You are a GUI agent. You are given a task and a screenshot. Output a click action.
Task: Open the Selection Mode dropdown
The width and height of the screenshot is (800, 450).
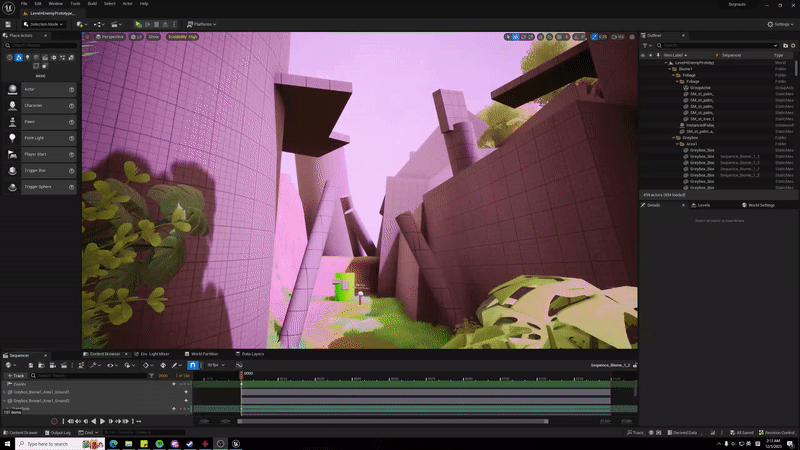point(43,24)
